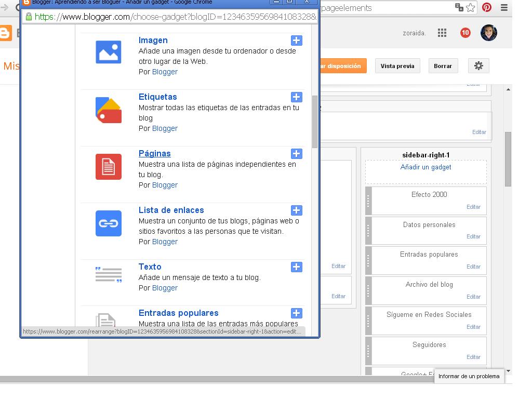Click the Blogger logo in the background window
Image resolution: width=532 pixels, height=399 pixels.
pyautogui.click(x=6, y=33)
